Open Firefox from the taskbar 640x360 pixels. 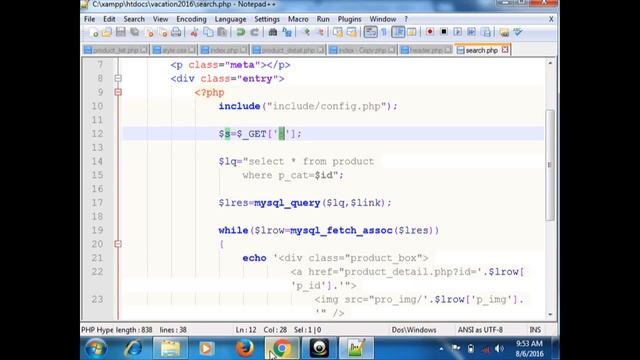(244, 348)
